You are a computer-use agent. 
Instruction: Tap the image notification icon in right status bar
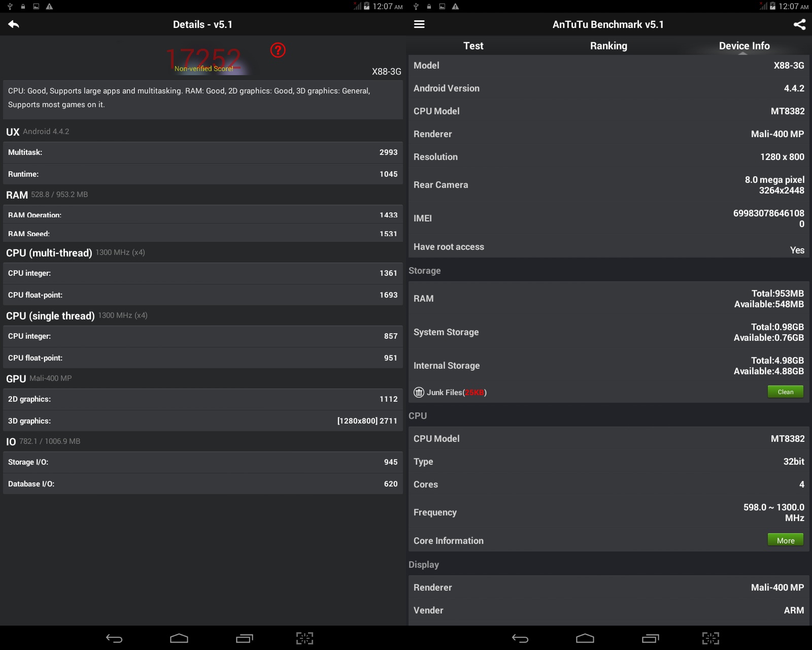[x=442, y=6]
